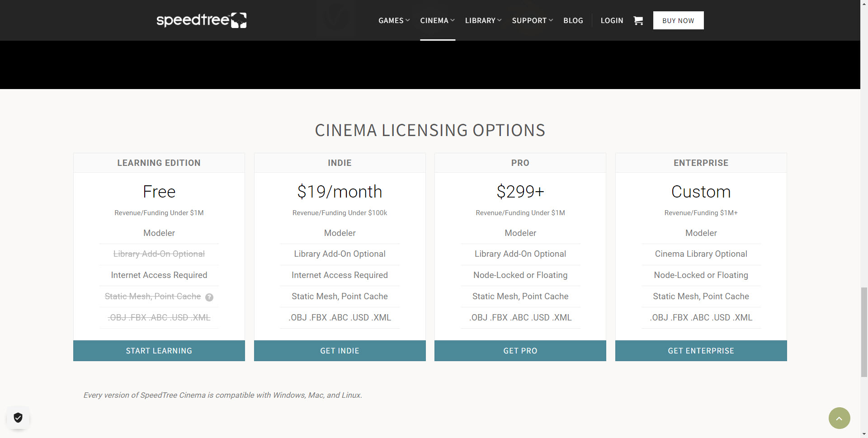The width and height of the screenshot is (868, 438).
Task: Click 'Cinema Library Optional' in Enterprise card
Action: pyautogui.click(x=701, y=254)
